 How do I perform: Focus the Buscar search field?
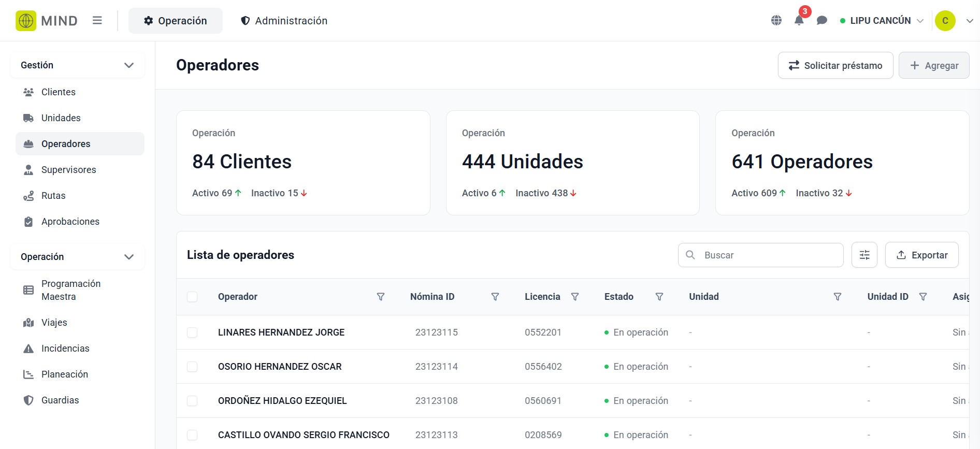click(x=761, y=255)
